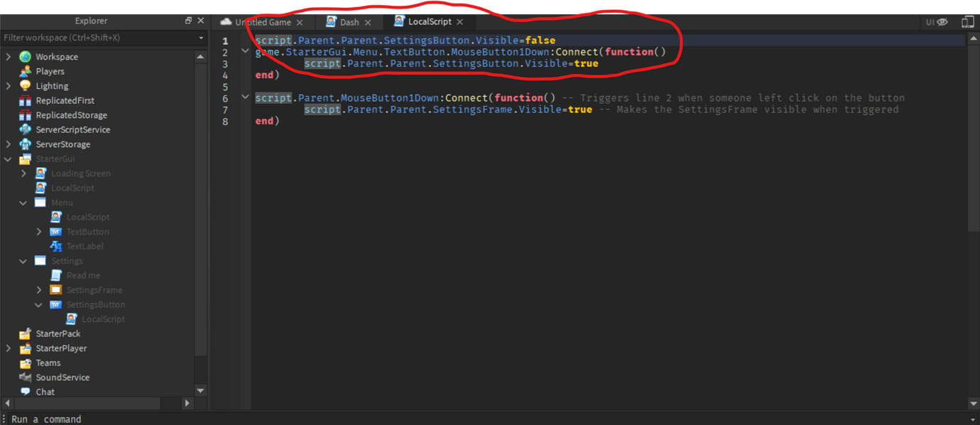Fold the function block on line 2
Image resolution: width=980 pixels, height=425 pixels.
245,51
